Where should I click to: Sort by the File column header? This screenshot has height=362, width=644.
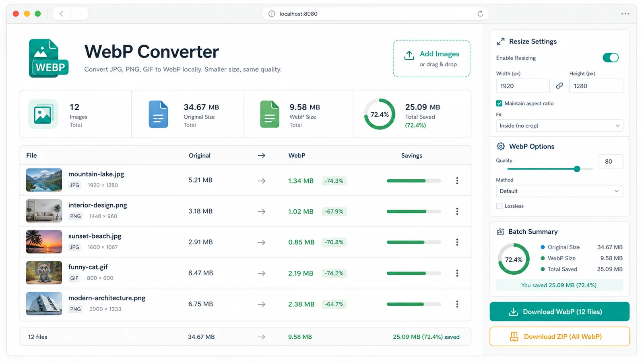[31, 155]
